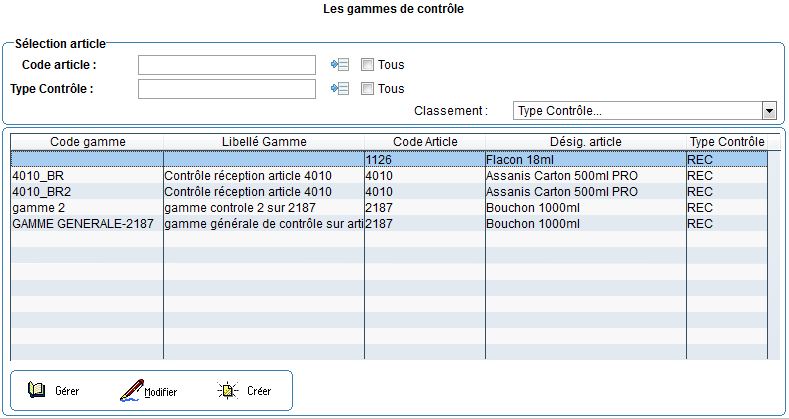Screen dimensions: 789x419
Task: Click the lookup icon beside Type Contrôle field
Action: click(340, 89)
